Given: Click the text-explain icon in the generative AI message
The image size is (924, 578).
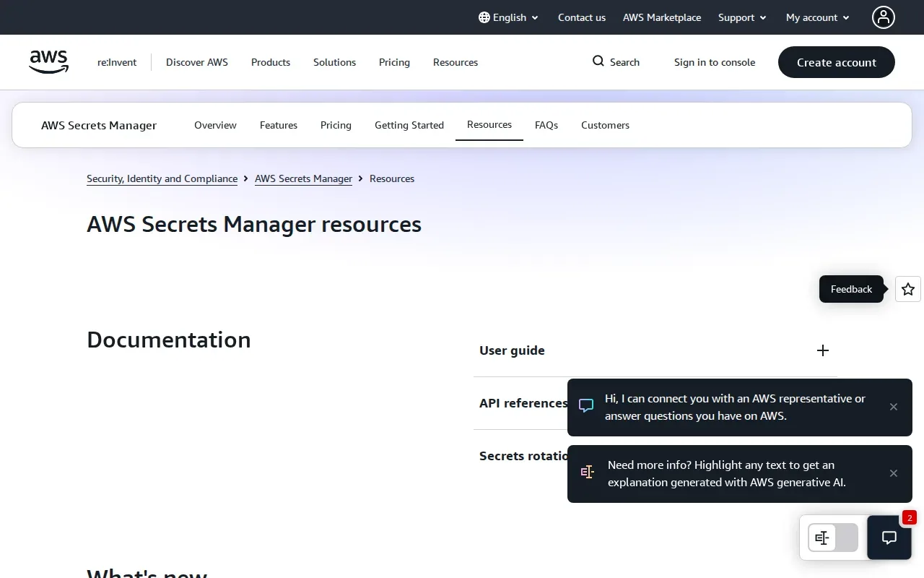Looking at the screenshot, I should tap(588, 473).
